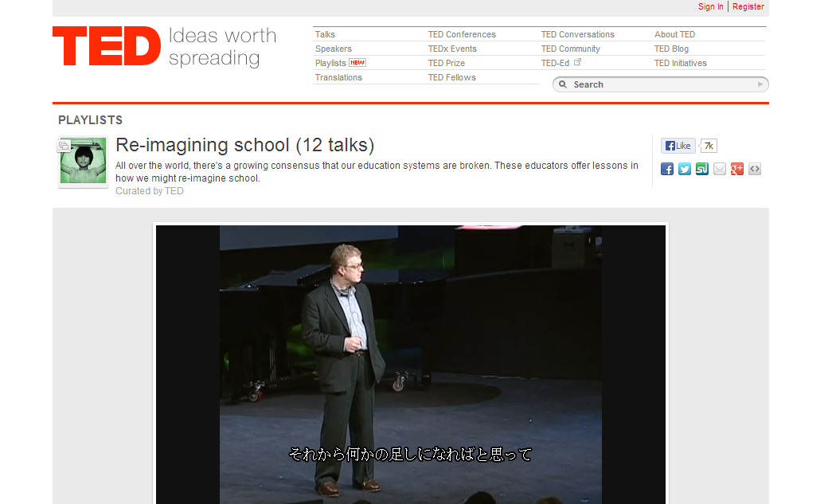Viewport: 832px width, 504px height.
Task: Email this playlist icon
Action: pos(720,170)
